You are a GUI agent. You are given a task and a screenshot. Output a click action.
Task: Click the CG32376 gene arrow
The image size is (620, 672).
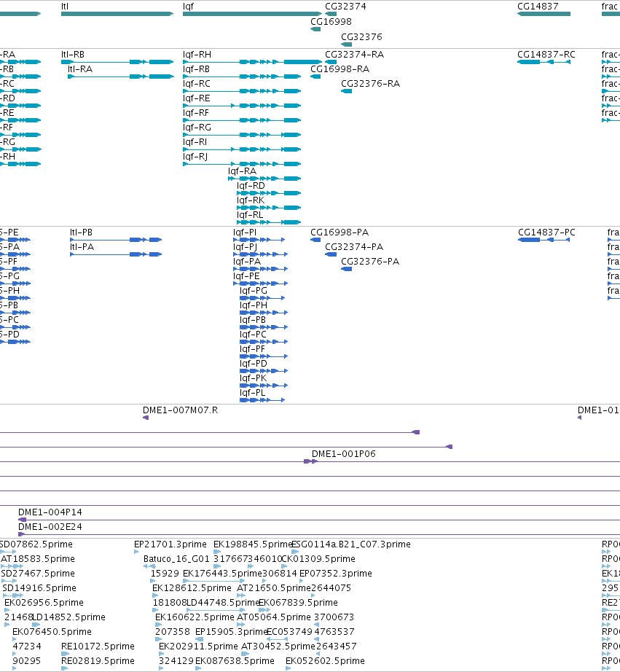(346, 44)
